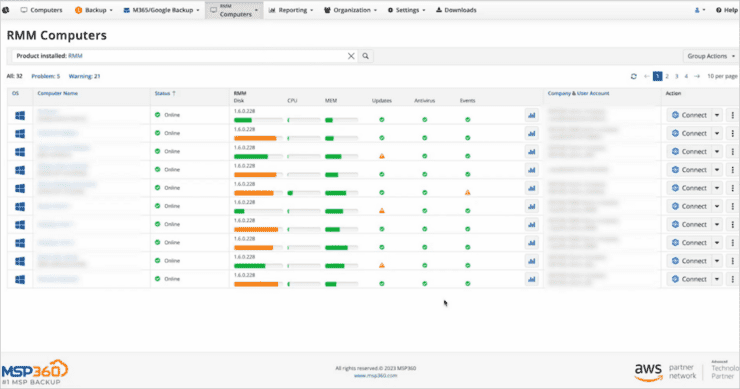This screenshot has width=740, height=389.
Task: Click Events warning triangle in fifth row
Action: 467,193
